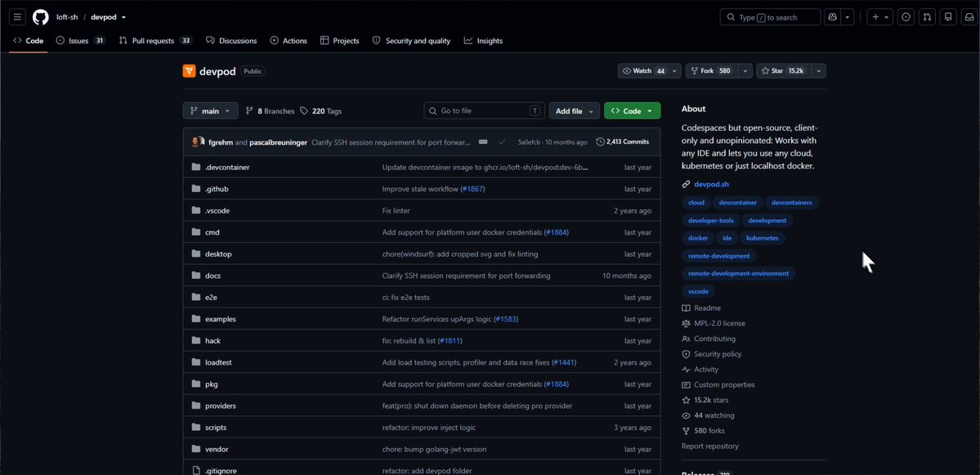Click the pascalbreuninger author name
This screenshot has height=475, width=980.
pyautogui.click(x=278, y=142)
